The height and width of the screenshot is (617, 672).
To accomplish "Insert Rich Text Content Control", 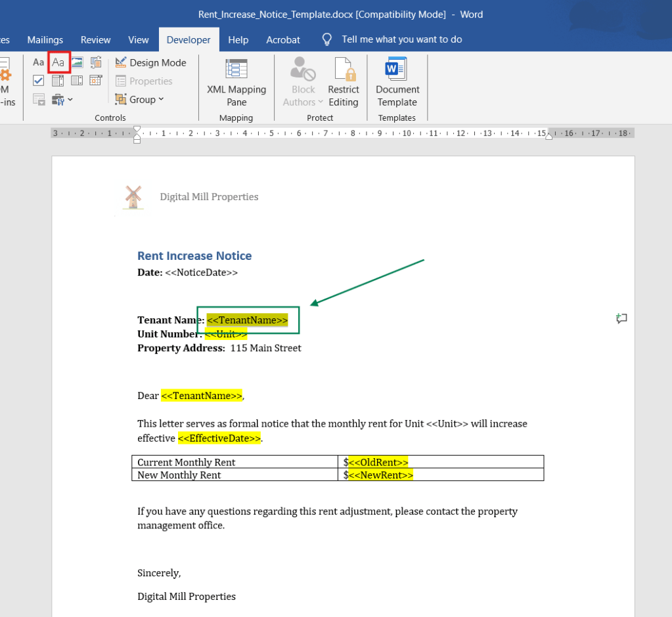I will coord(38,62).
